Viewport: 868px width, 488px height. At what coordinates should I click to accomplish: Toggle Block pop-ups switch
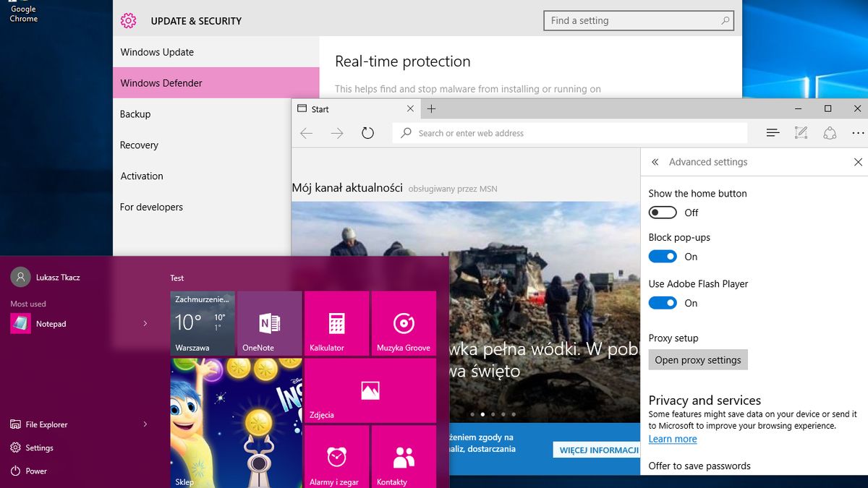663,257
